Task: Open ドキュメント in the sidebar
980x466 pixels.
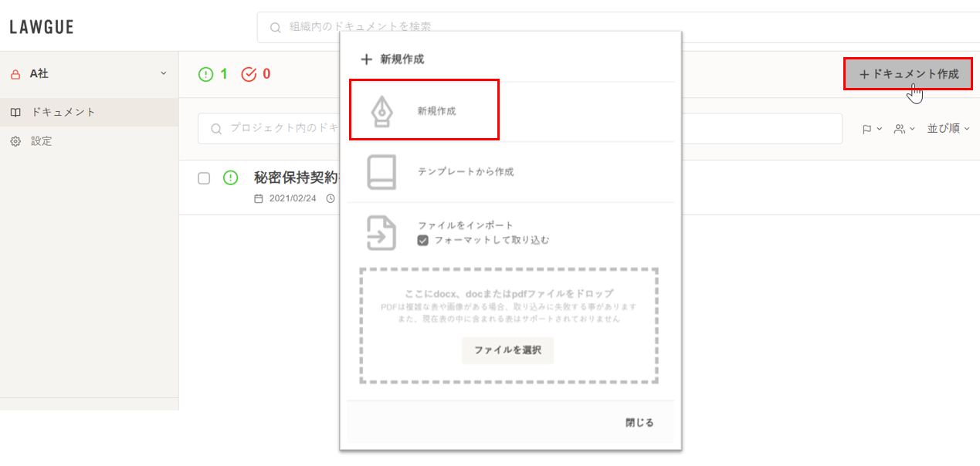Action: point(63,112)
